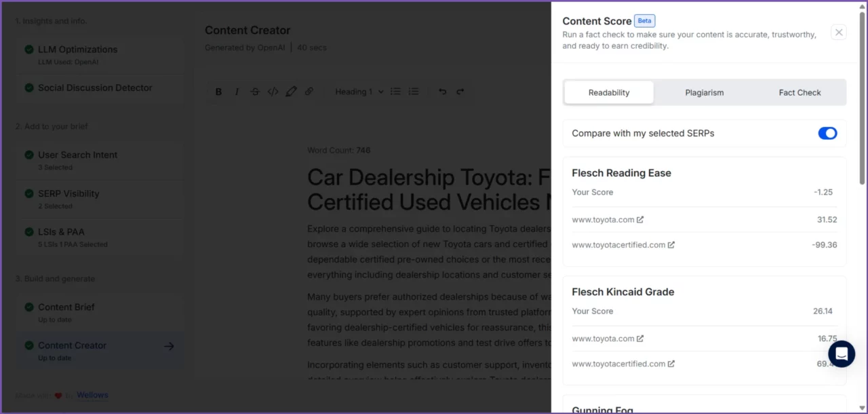The height and width of the screenshot is (414, 868).
Task: Click the numbered list icon
Action: click(413, 92)
